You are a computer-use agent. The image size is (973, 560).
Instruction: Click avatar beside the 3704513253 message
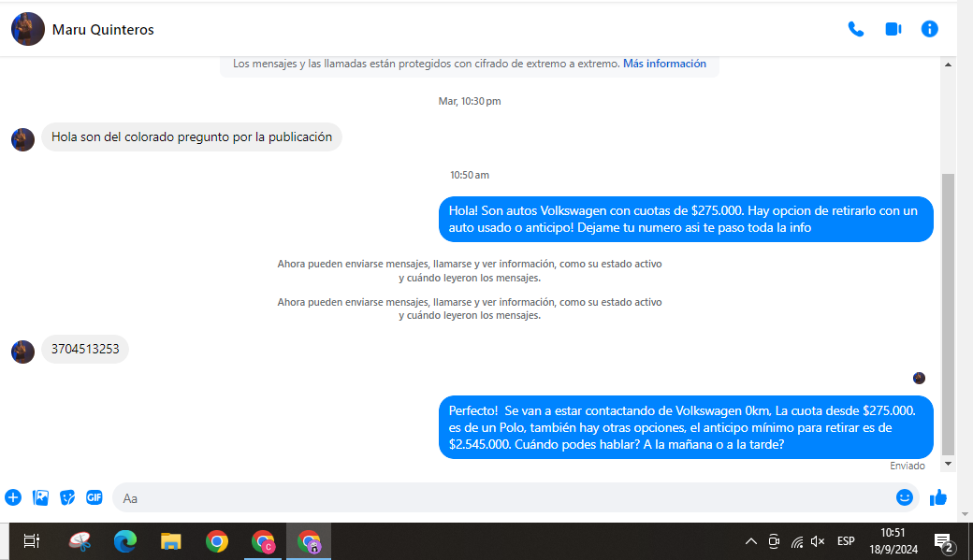click(x=23, y=352)
